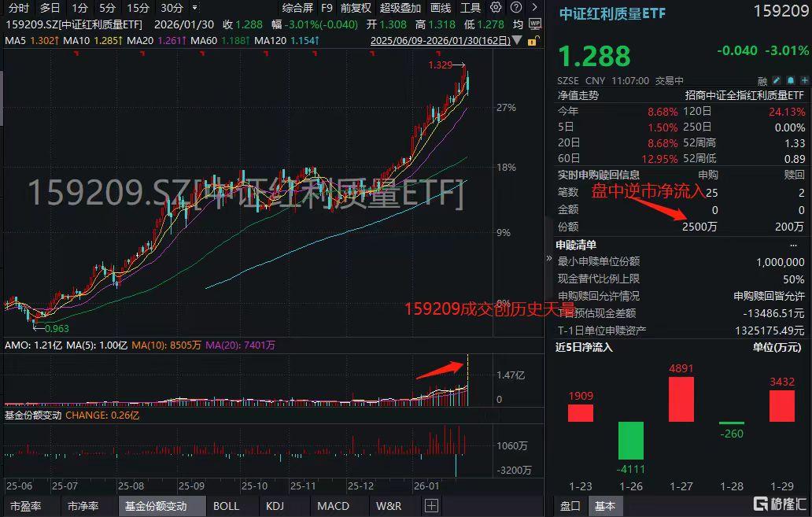Click the 1-26 net outflow bar -4111
This screenshot has width=812, height=517.
coord(631,441)
